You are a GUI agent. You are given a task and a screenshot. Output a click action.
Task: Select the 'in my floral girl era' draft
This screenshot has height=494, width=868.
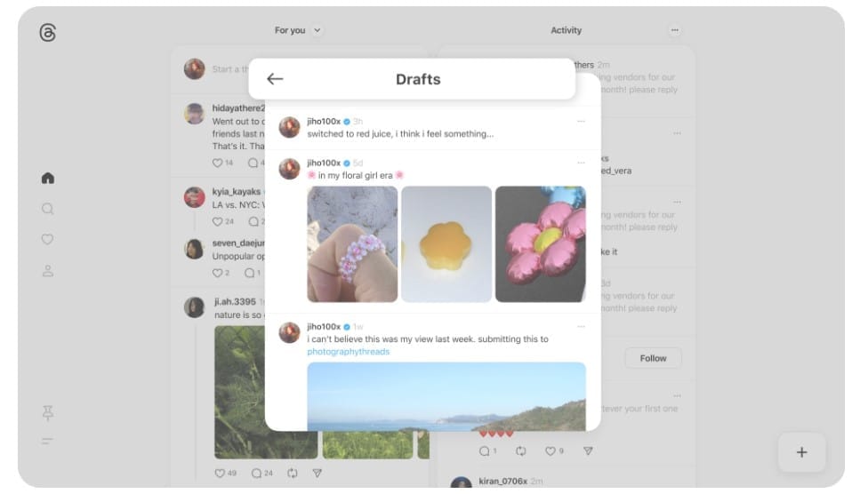click(356, 175)
